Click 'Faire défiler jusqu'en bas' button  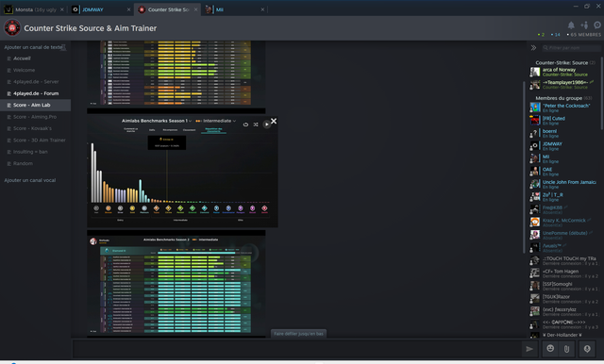298,334
